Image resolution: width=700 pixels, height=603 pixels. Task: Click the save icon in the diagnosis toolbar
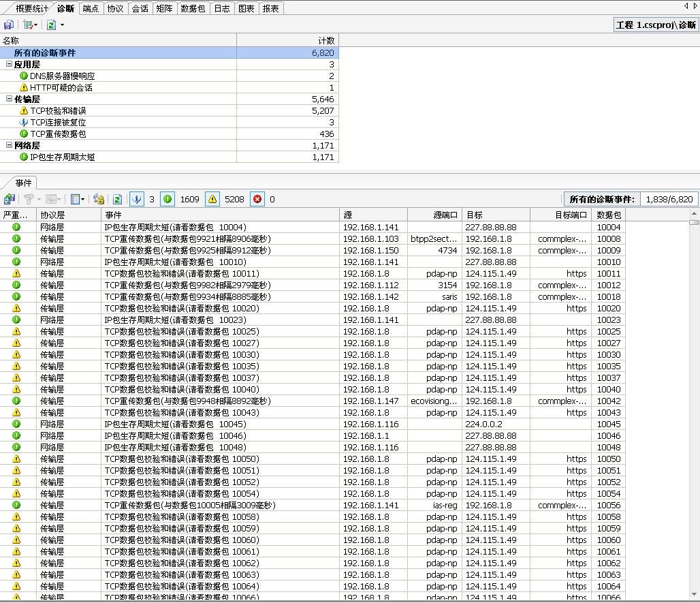point(9,25)
